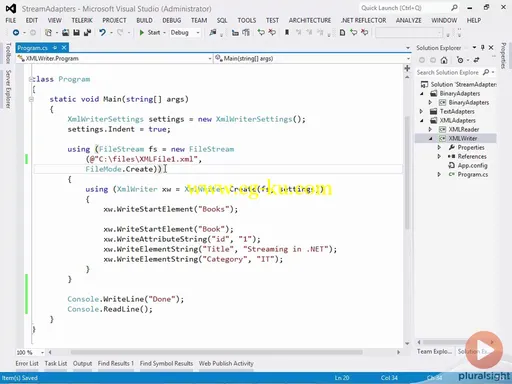Screen dimensions: 512x384
Task: Click the Comment Out Lines toolbar icon
Action: pos(261,32)
